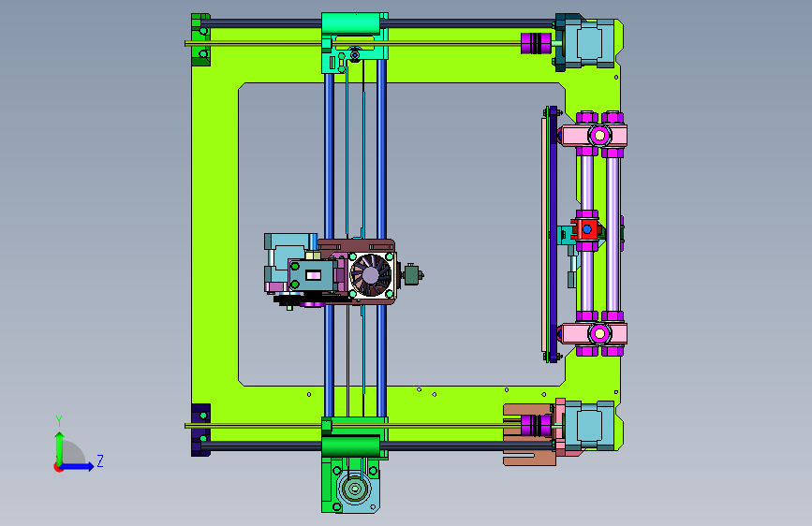Select the red origin ball of triad
This screenshot has width=812, height=526.
(58, 467)
